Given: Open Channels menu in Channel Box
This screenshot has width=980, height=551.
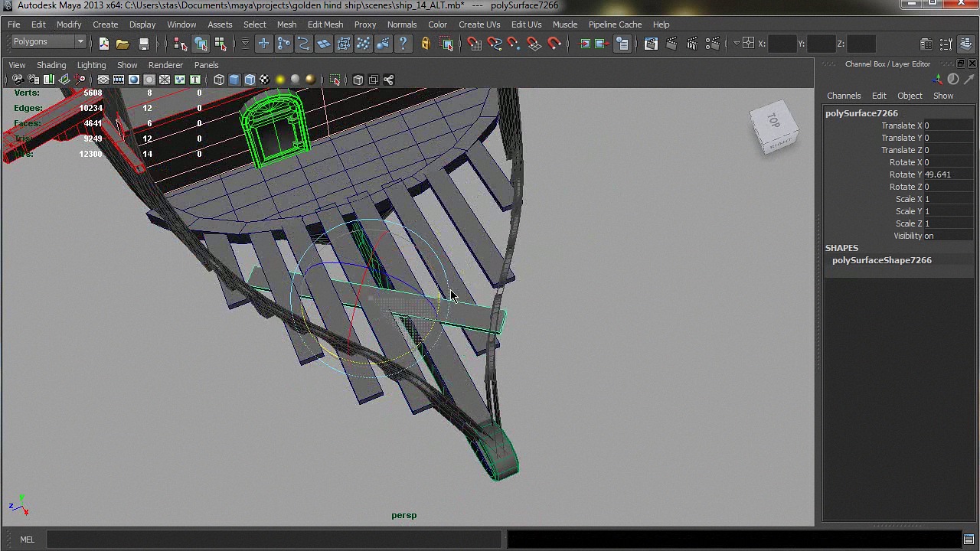Looking at the screenshot, I should click(x=844, y=96).
